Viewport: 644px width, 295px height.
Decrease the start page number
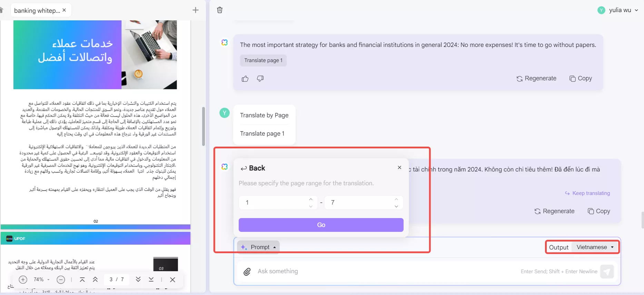click(x=311, y=206)
